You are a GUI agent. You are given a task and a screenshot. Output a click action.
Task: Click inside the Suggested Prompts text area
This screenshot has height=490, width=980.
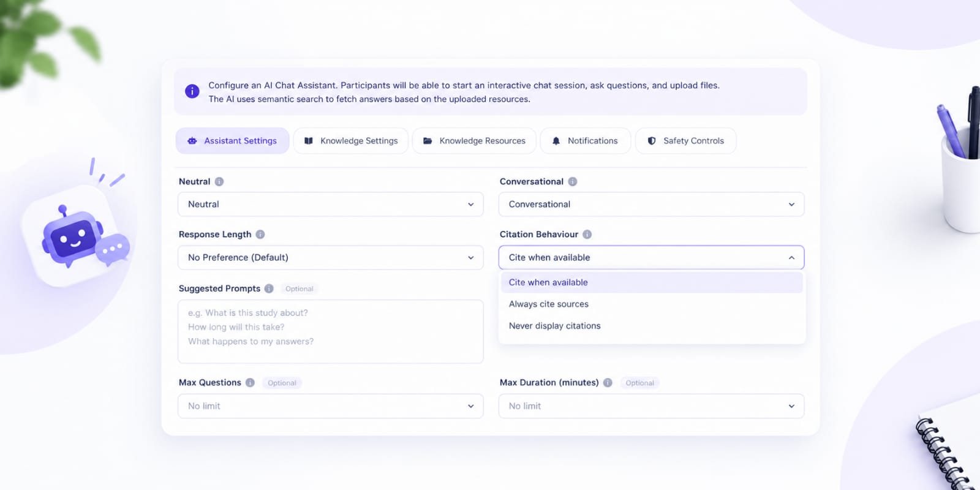331,331
